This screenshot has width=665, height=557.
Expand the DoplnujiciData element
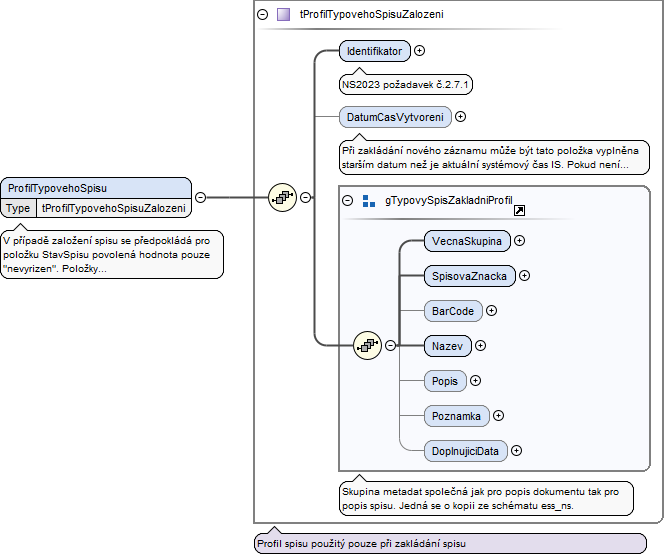[516, 451]
